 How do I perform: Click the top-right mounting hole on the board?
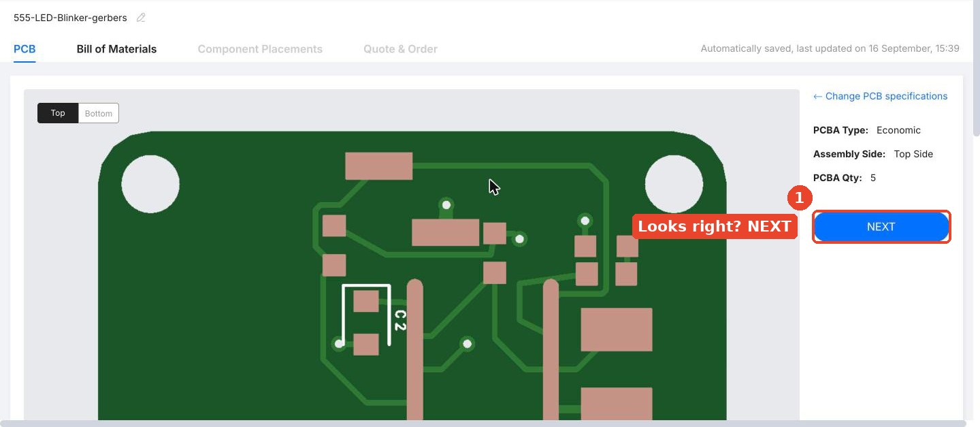674,184
